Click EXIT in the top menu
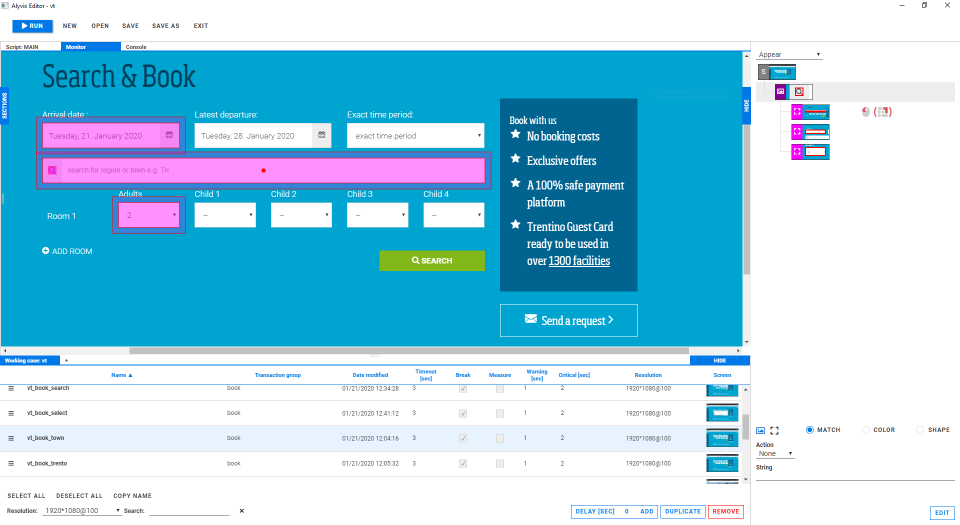The image size is (960, 525). pos(201,26)
